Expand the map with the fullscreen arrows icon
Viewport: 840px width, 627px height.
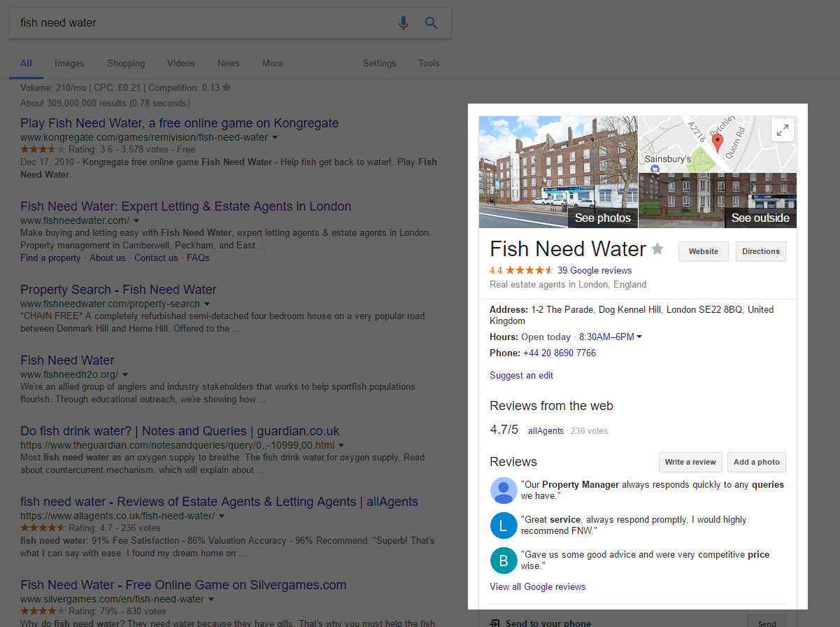pyautogui.click(x=783, y=130)
